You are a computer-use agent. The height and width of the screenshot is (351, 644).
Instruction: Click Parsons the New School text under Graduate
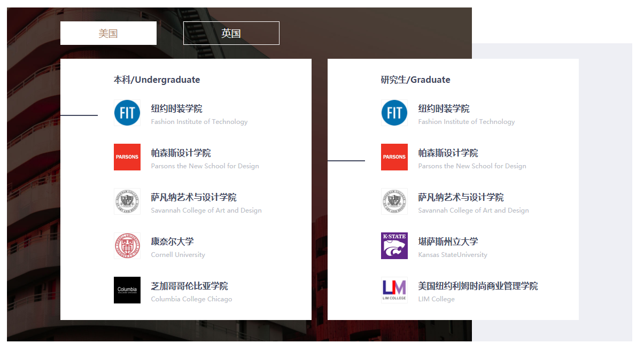tap(472, 166)
